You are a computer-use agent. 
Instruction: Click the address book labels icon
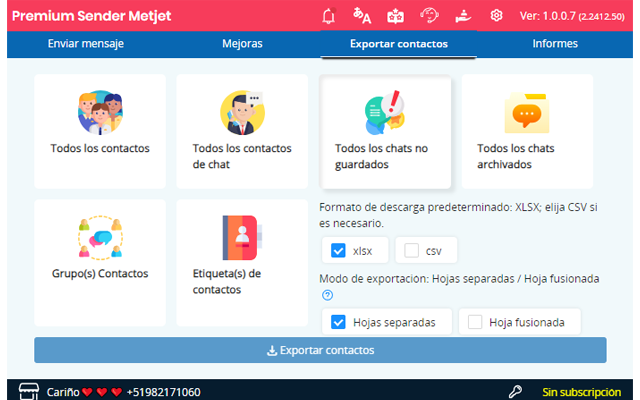(242, 238)
